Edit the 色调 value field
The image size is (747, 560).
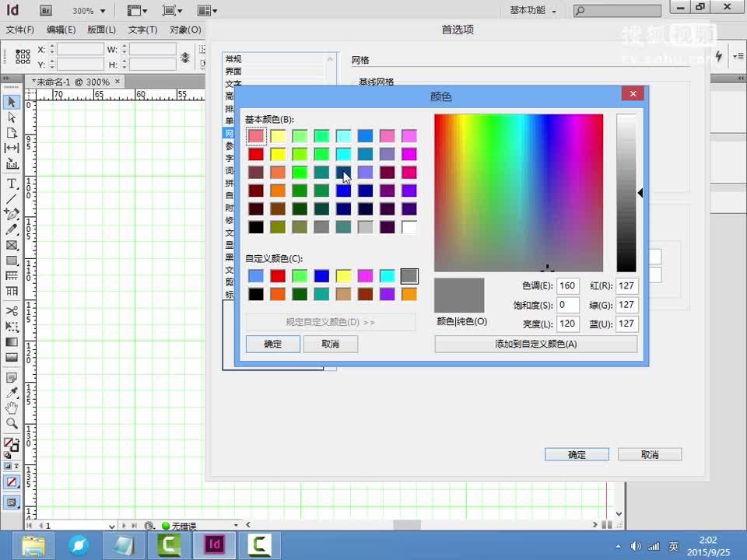tap(568, 285)
